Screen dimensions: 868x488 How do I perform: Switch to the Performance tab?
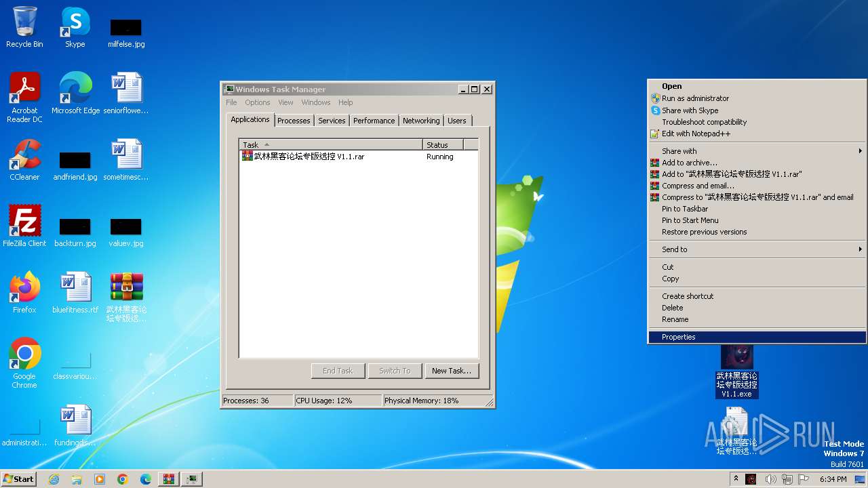point(374,121)
